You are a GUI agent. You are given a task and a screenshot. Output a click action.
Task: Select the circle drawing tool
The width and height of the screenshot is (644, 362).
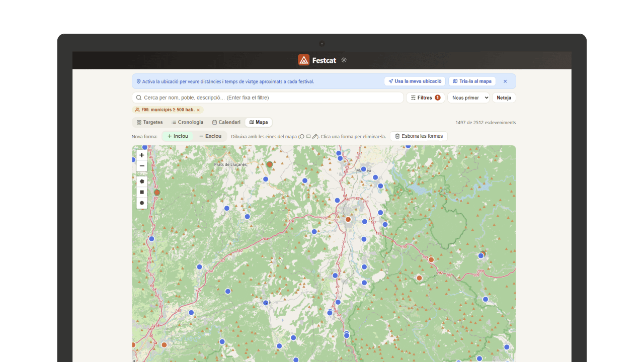point(142,203)
